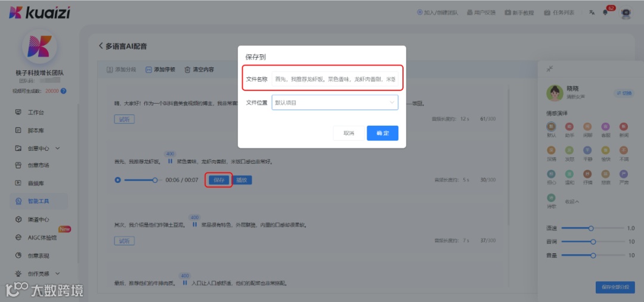
Task: Open the user avatar in top bar
Action: click(626, 13)
